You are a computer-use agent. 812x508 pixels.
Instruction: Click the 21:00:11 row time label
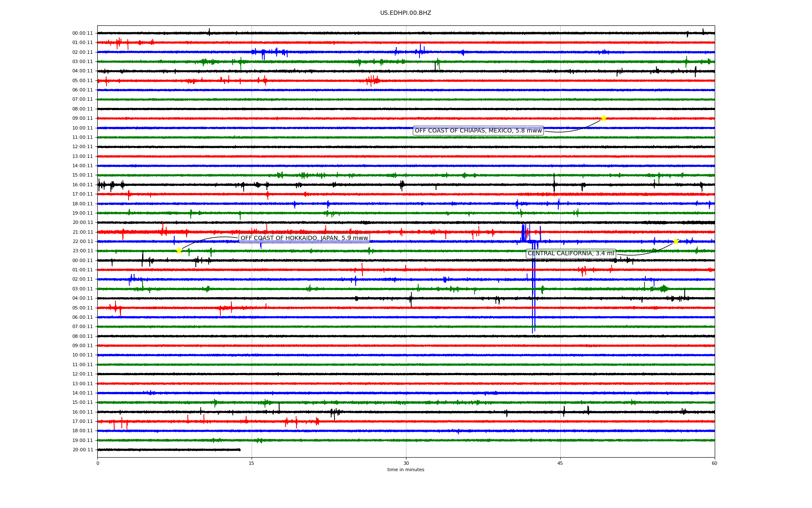[82, 232]
